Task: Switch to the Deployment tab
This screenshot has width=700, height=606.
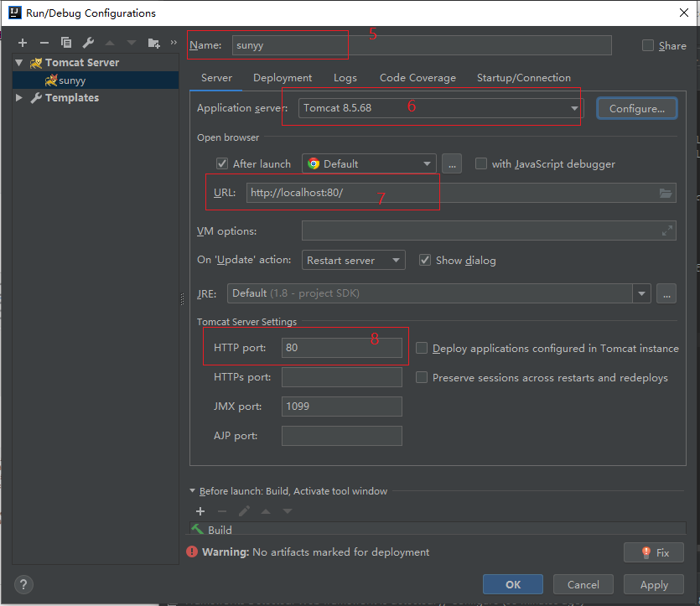Action: point(283,78)
